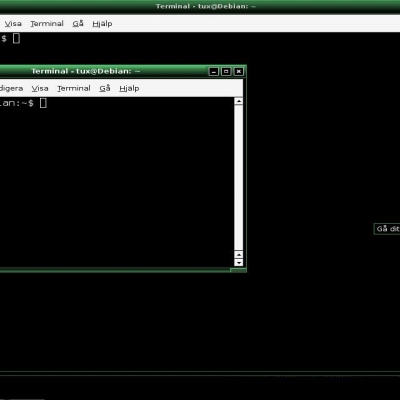This screenshot has height=400, width=400.
Task: Open Hjälp menu in back Terminal window
Action: 102,24
